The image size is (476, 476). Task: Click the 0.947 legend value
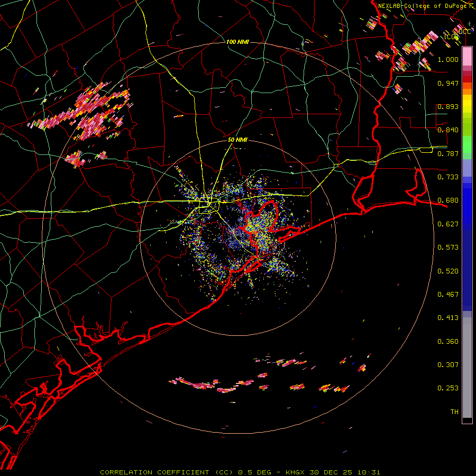tap(448, 83)
